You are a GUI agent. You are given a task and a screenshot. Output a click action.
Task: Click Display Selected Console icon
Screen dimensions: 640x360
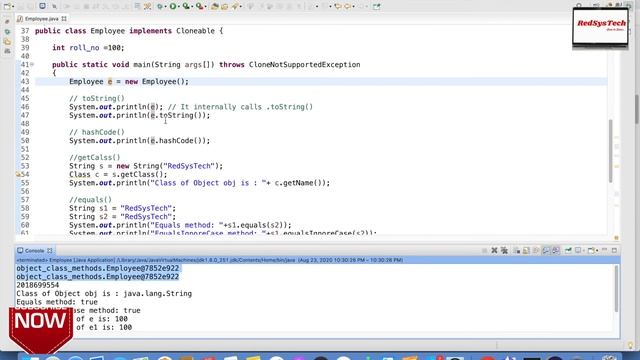click(x=578, y=251)
